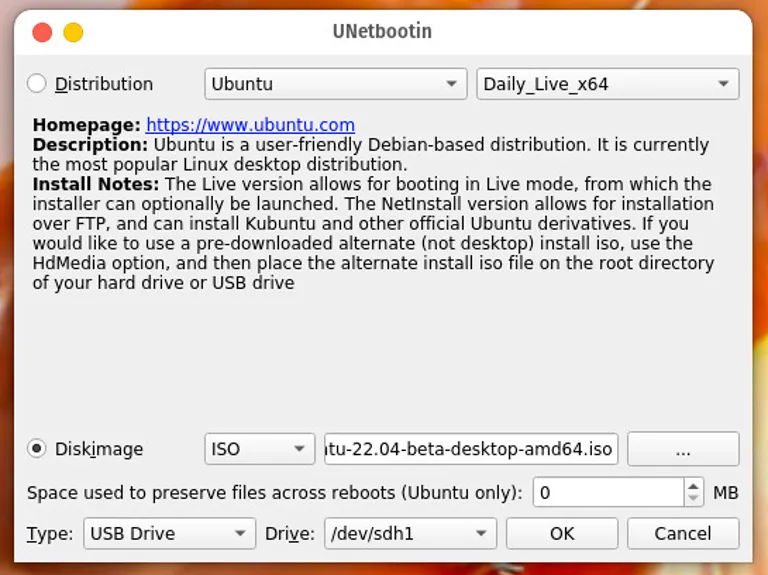The width and height of the screenshot is (768, 575).
Task: Minimize UNetbootin with the yellow button
Action: 73,32
